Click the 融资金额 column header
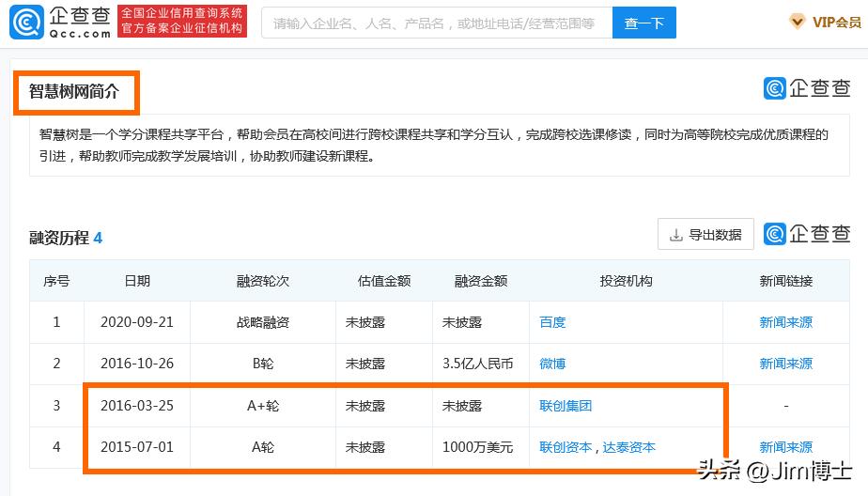Screen dimensions: 868x496 click(481, 281)
